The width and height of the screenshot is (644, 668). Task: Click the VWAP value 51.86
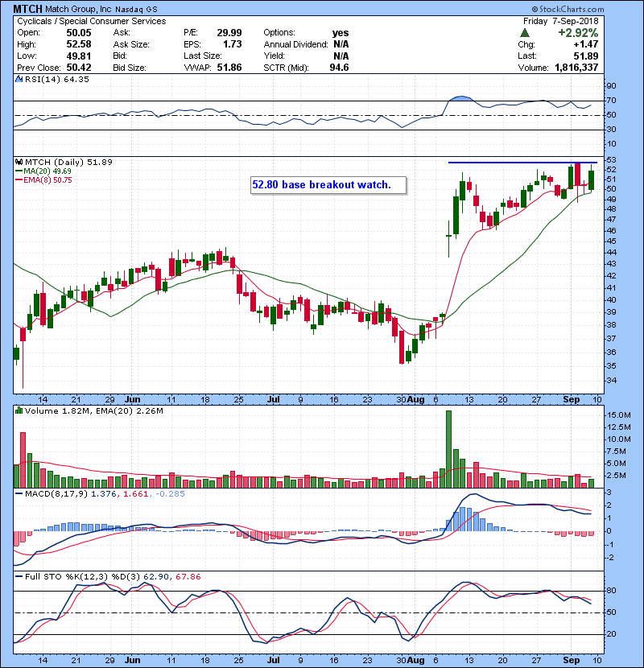coord(229,68)
